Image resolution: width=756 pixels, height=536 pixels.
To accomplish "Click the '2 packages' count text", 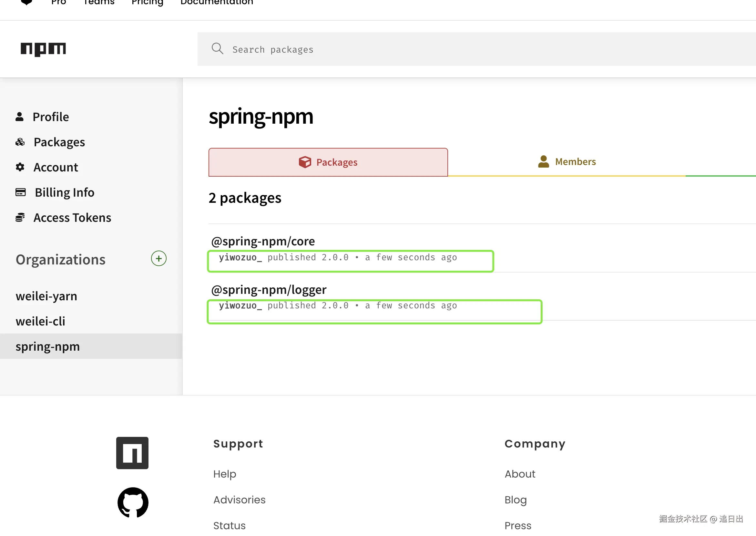I will 245,198.
